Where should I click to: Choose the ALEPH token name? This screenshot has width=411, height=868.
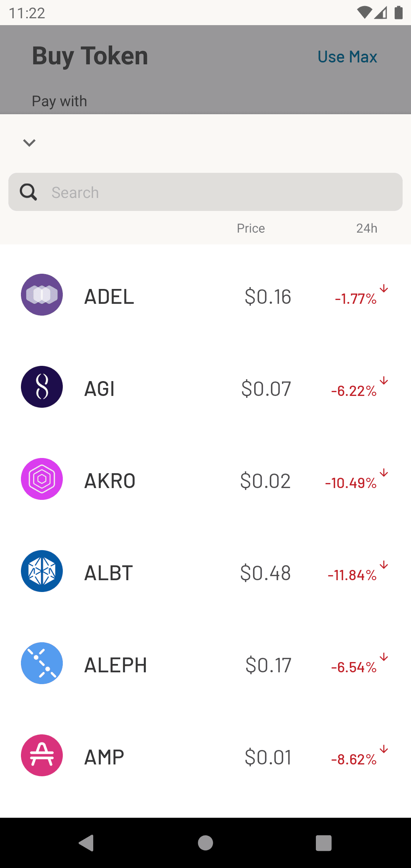pyautogui.click(x=115, y=665)
